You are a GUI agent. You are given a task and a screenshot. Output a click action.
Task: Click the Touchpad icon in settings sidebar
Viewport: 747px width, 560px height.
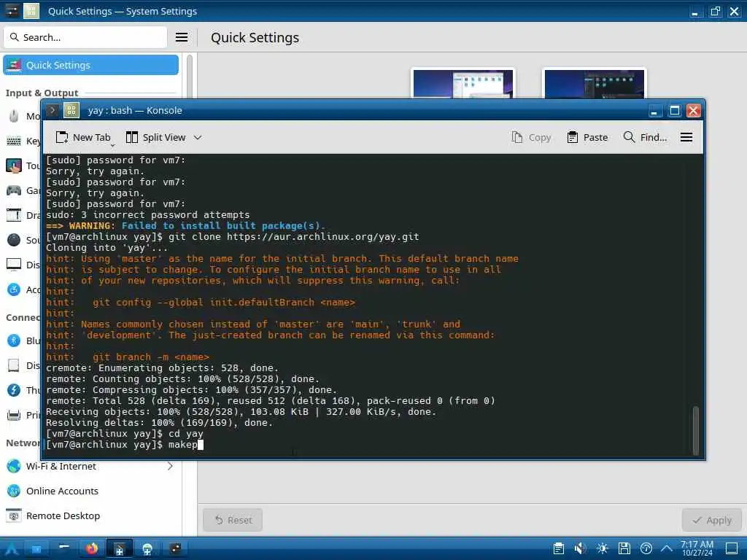(14, 166)
